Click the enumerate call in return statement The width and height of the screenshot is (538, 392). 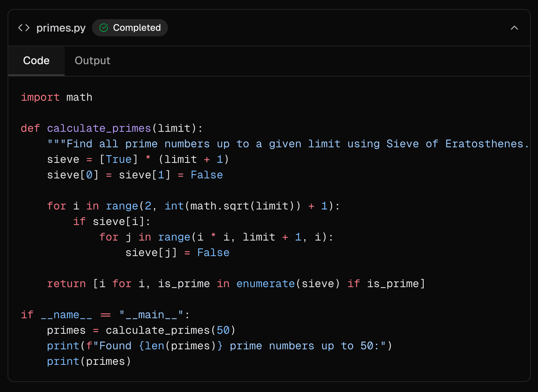[x=265, y=284]
